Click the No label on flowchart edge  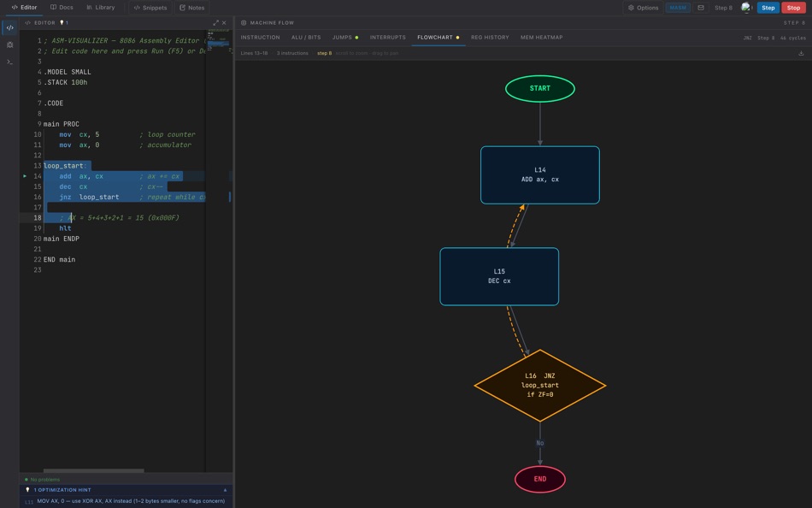(539, 443)
